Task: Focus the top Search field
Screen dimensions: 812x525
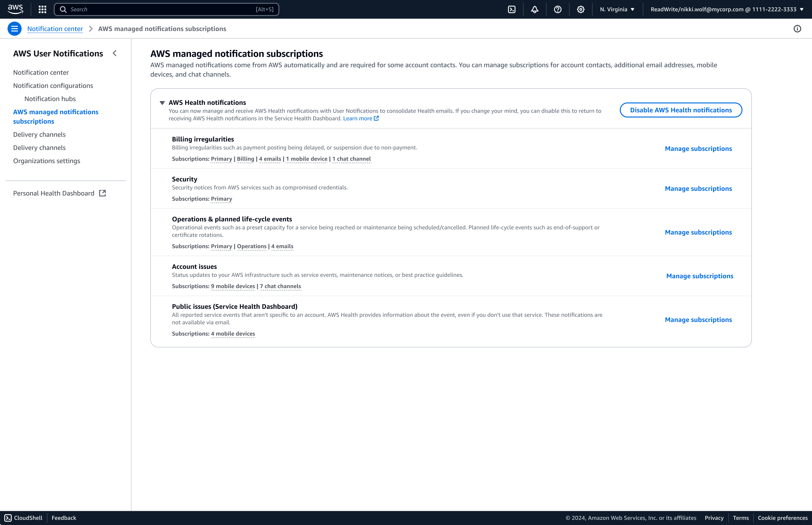Action: tap(166, 9)
